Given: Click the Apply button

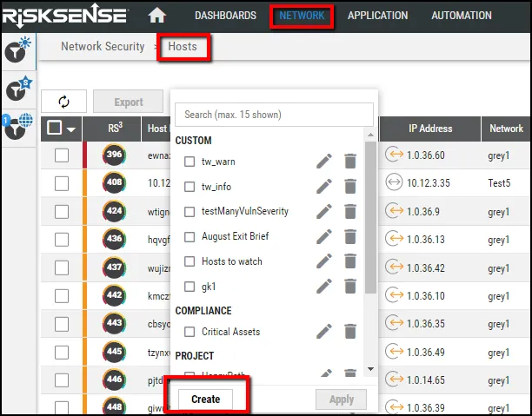Looking at the screenshot, I should (x=341, y=399).
